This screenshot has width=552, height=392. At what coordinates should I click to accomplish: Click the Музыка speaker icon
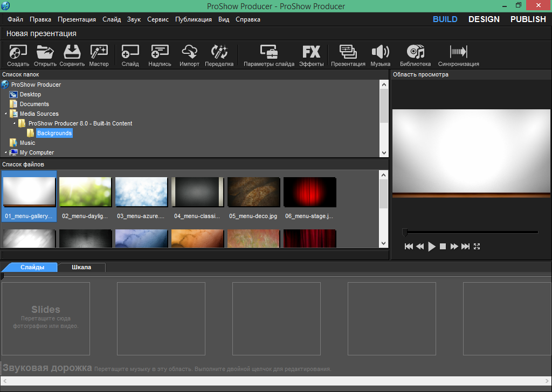380,55
